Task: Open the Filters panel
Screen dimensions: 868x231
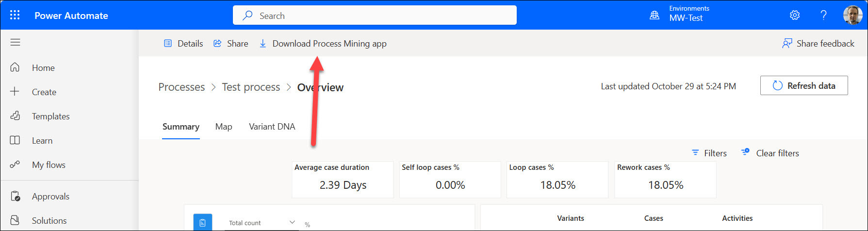Action: (x=709, y=153)
